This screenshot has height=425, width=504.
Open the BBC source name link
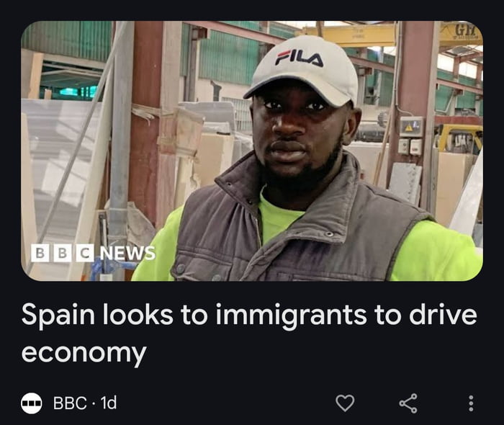(70, 403)
